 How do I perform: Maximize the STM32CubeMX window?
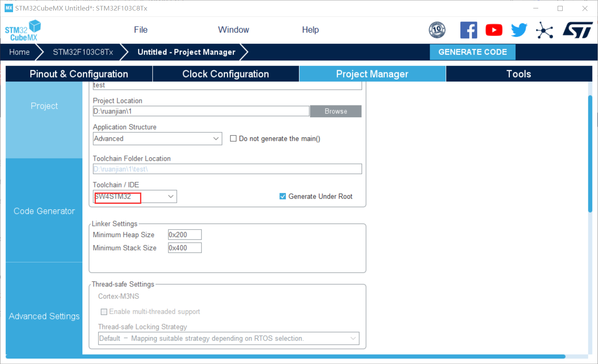coord(560,8)
